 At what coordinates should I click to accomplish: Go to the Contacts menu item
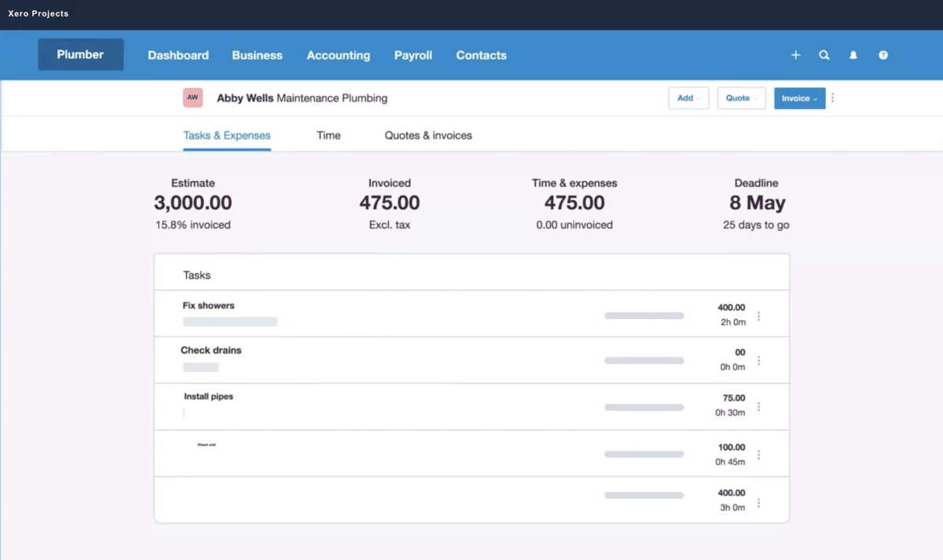[481, 55]
